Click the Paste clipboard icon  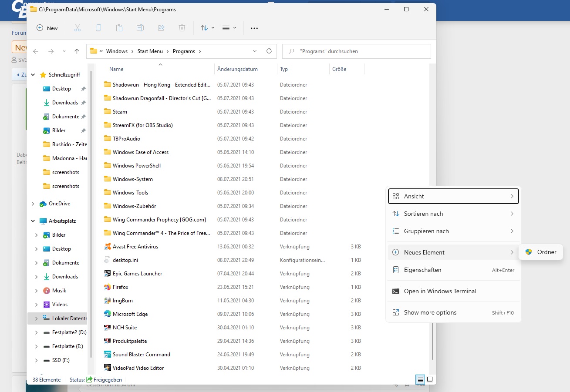pos(119,28)
